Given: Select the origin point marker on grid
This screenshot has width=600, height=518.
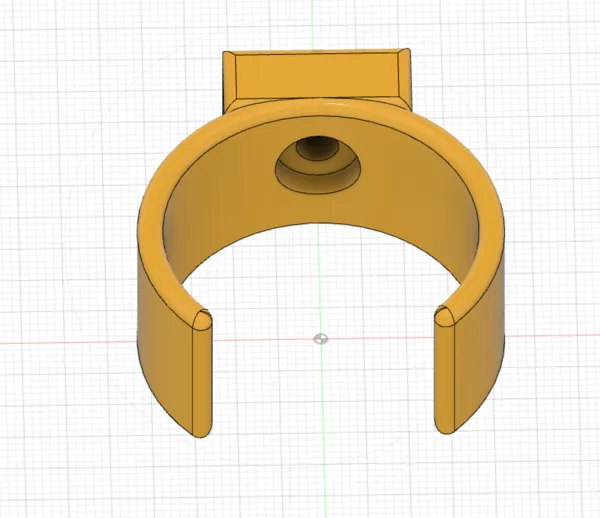Looking at the screenshot, I should [321, 339].
